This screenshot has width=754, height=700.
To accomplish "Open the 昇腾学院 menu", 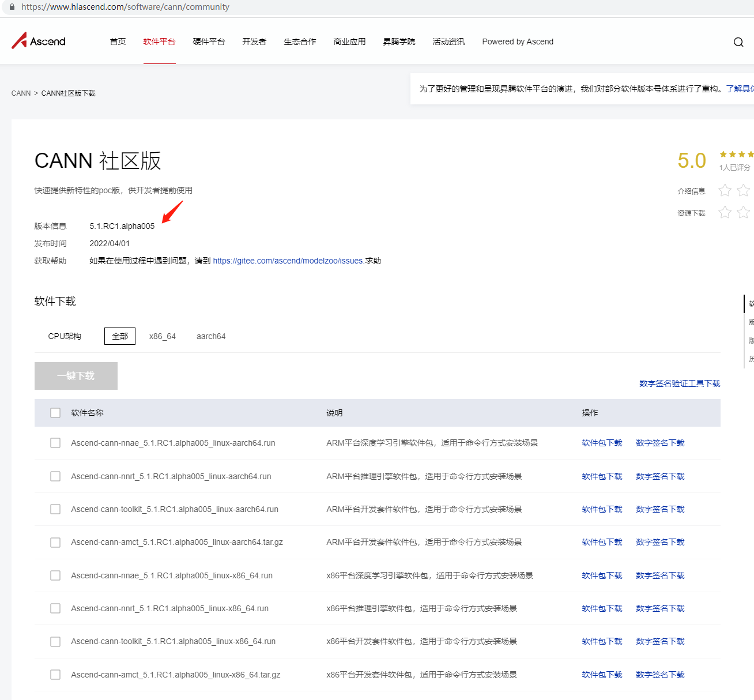I will pos(399,42).
